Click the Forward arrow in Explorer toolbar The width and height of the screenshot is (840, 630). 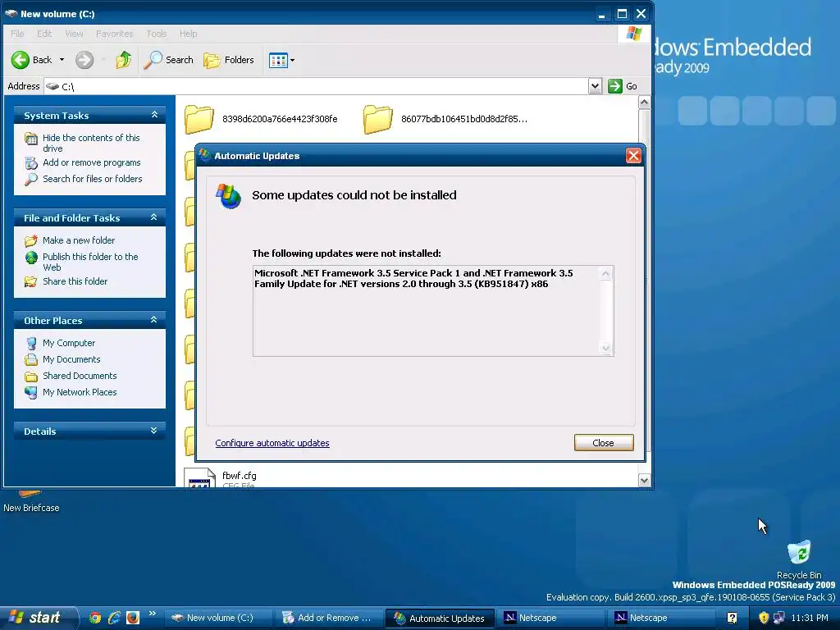tap(84, 60)
